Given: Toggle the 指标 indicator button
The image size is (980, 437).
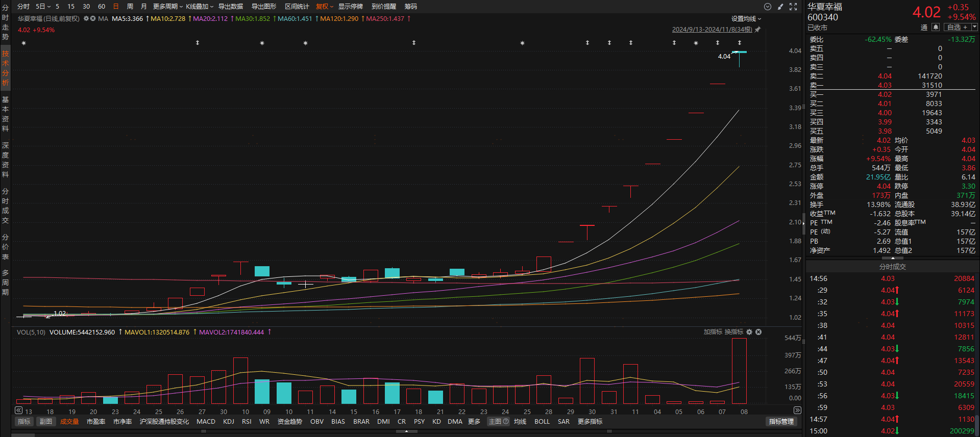Looking at the screenshot, I should [x=24, y=422].
